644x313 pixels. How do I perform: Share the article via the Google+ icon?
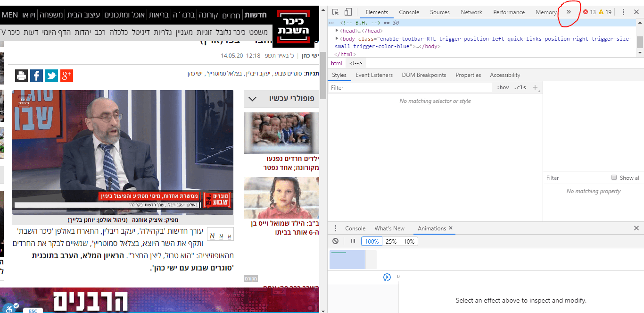click(66, 76)
